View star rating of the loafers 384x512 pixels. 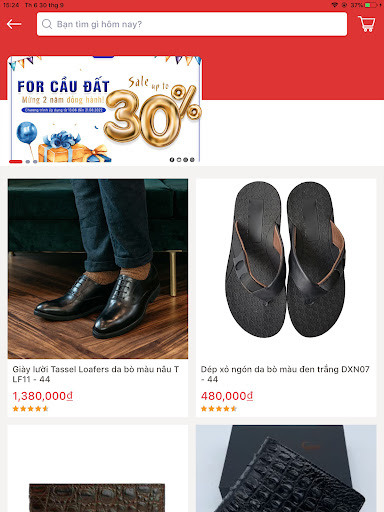(30, 409)
